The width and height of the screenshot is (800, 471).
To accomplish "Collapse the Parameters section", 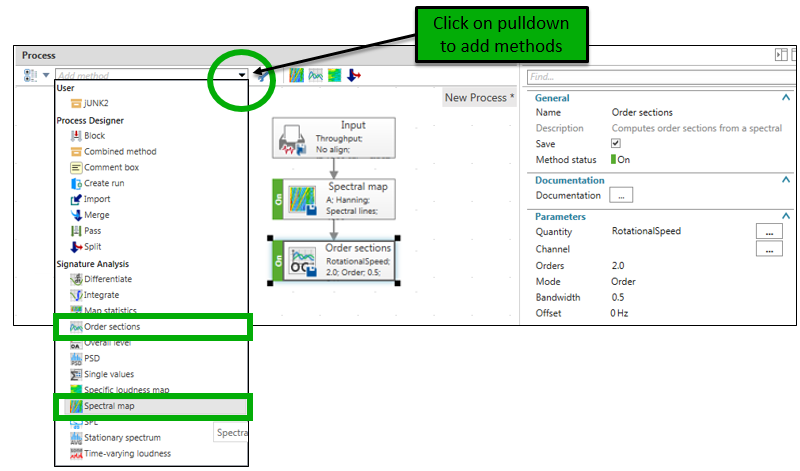I will coord(782,216).
